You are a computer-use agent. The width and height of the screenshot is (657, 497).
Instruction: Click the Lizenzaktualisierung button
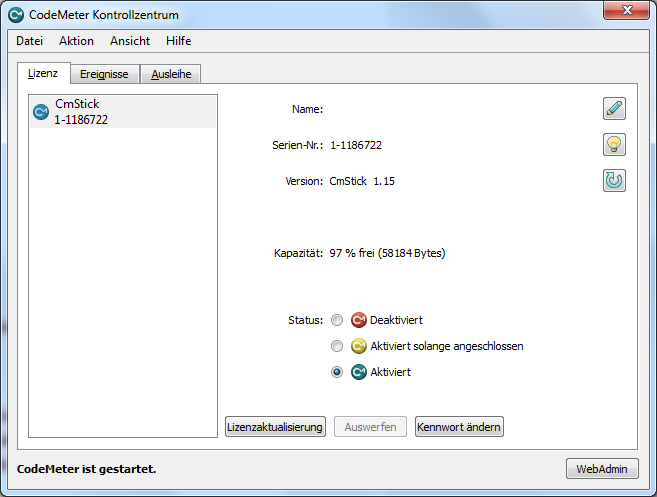tap(275, 427)
